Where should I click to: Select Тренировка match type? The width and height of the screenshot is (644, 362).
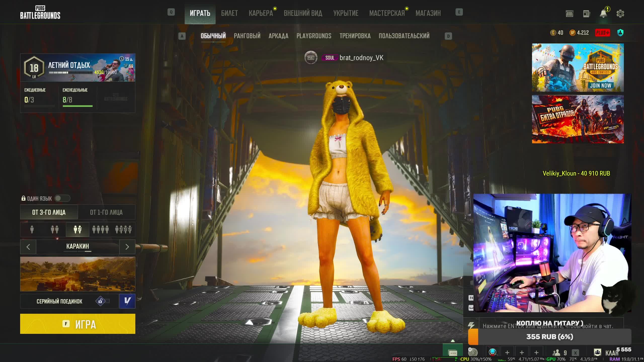[x=355, y=36]
